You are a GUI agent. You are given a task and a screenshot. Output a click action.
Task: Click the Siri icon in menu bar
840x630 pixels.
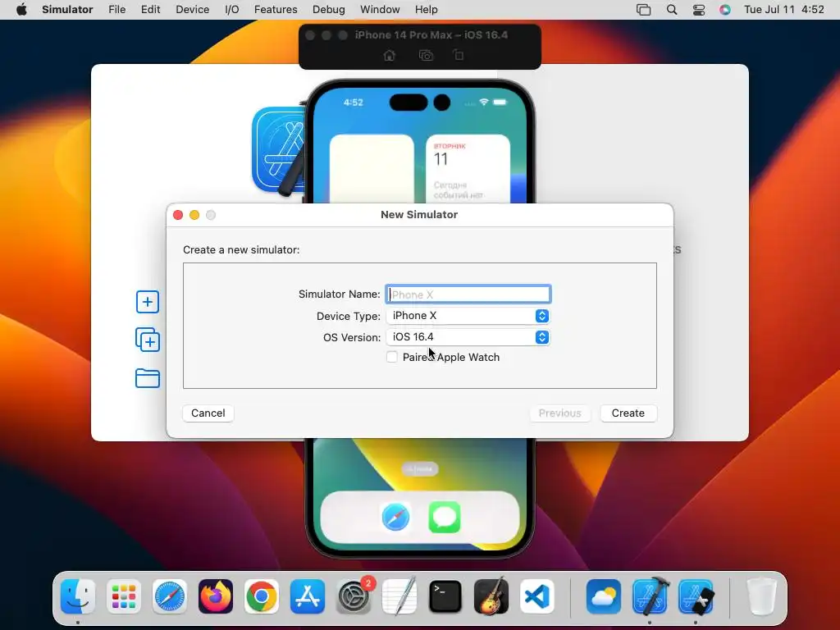coord(725,10)
